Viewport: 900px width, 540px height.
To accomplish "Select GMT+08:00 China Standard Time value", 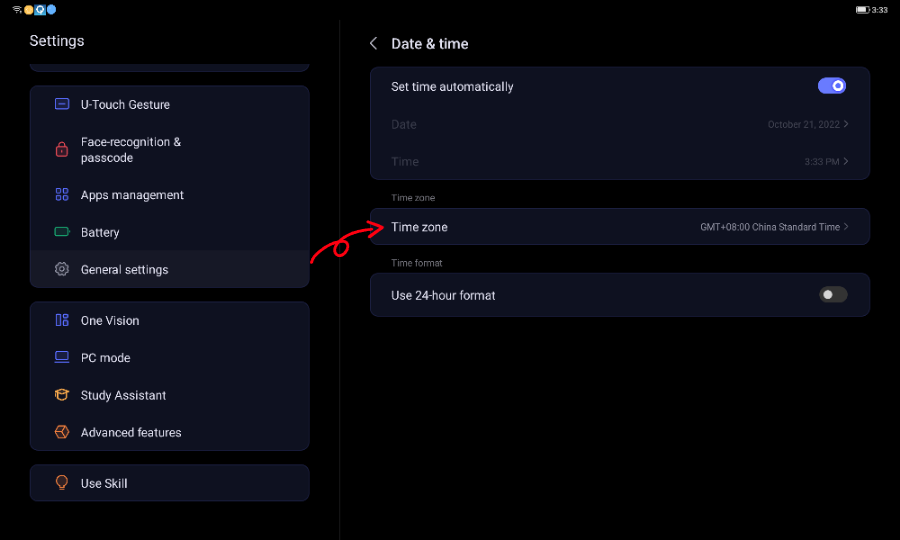I will tap(769, 227).
